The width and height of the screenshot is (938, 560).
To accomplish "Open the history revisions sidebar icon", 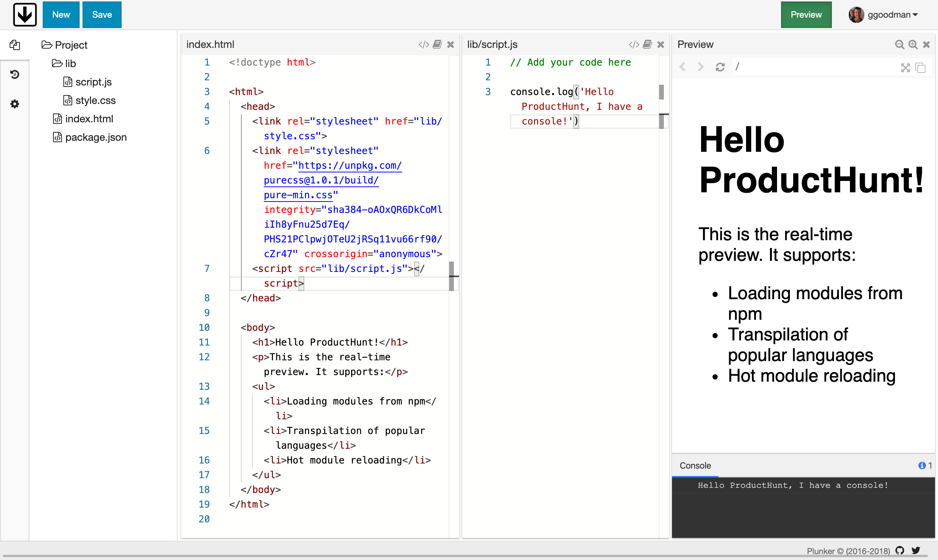I will click(x=15, y=74).
